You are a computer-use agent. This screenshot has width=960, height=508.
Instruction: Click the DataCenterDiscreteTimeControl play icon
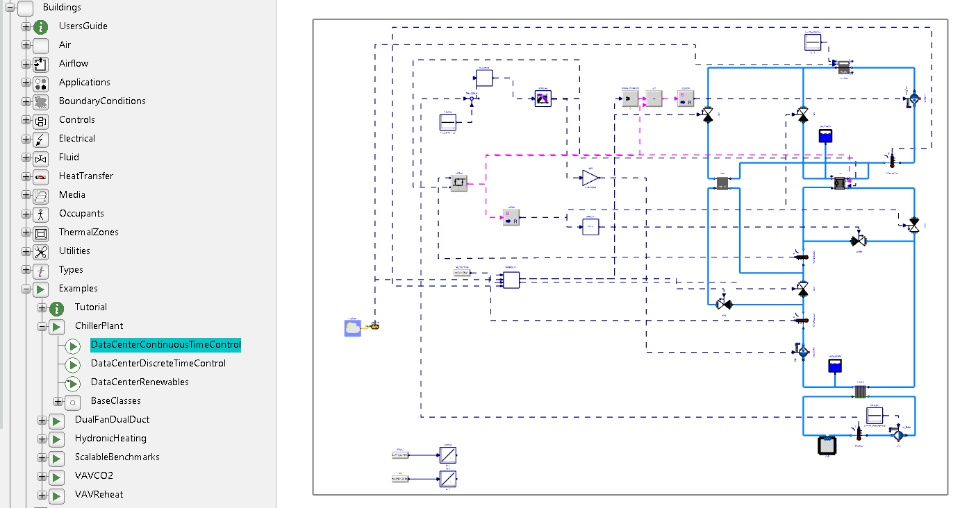click(72, 365)
